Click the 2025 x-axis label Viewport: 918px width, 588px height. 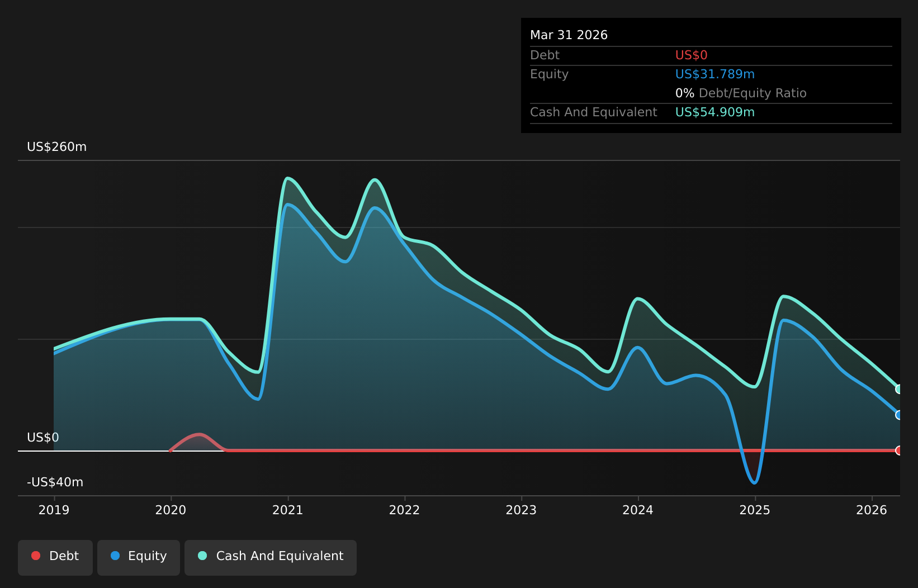[x=755, y=510]
